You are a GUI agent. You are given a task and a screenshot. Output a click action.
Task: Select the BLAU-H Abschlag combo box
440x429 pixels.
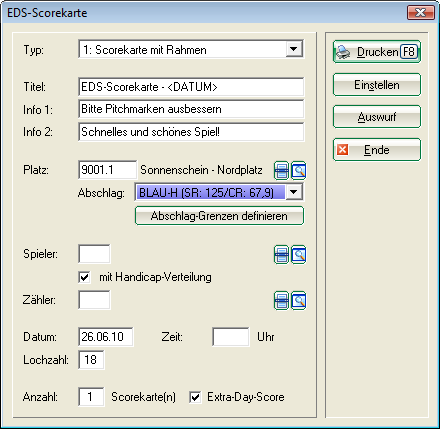click(219, 192)
